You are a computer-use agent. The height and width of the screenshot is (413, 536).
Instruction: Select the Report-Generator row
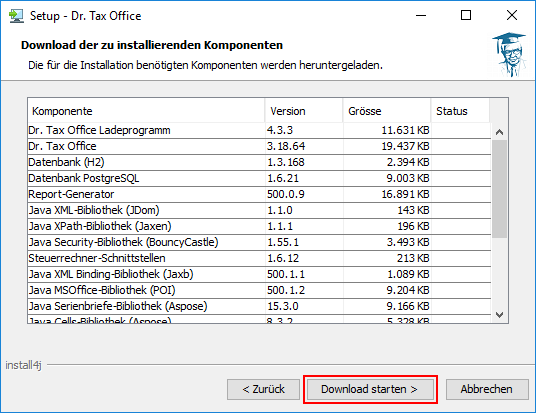[x=259, y=194]
